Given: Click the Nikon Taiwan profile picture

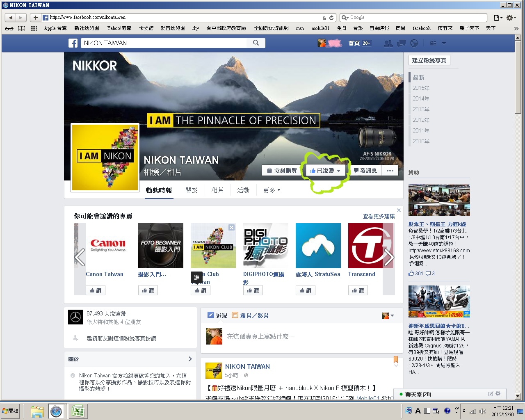Looking at the screenshot, I should click(x=105, y=157).
